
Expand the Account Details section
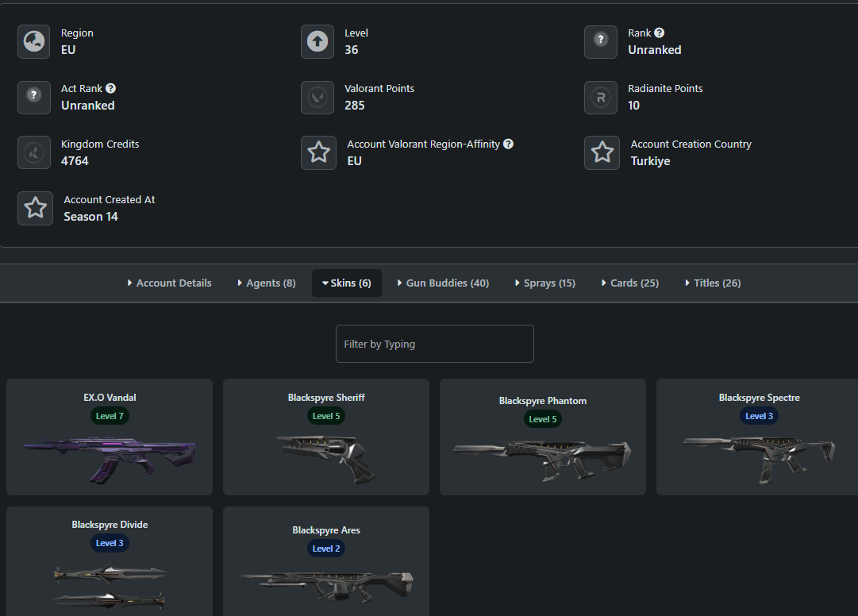(169, 283)
